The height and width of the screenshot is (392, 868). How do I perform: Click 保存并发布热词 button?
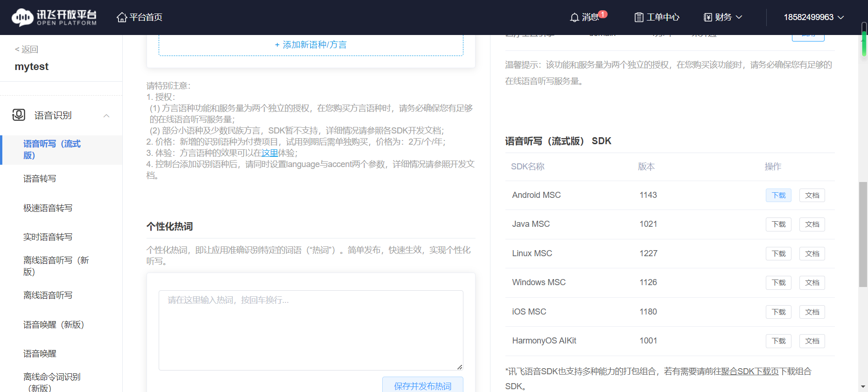[x=422, y=385]
